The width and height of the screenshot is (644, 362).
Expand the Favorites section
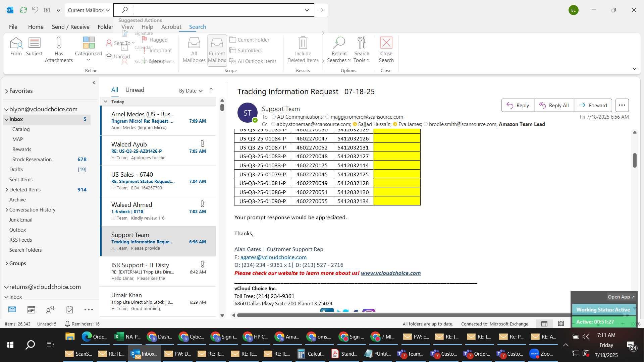[x=6, y=91]
